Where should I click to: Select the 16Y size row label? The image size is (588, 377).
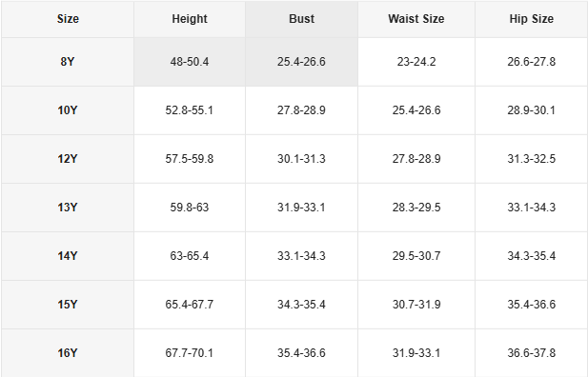[68, 353]
